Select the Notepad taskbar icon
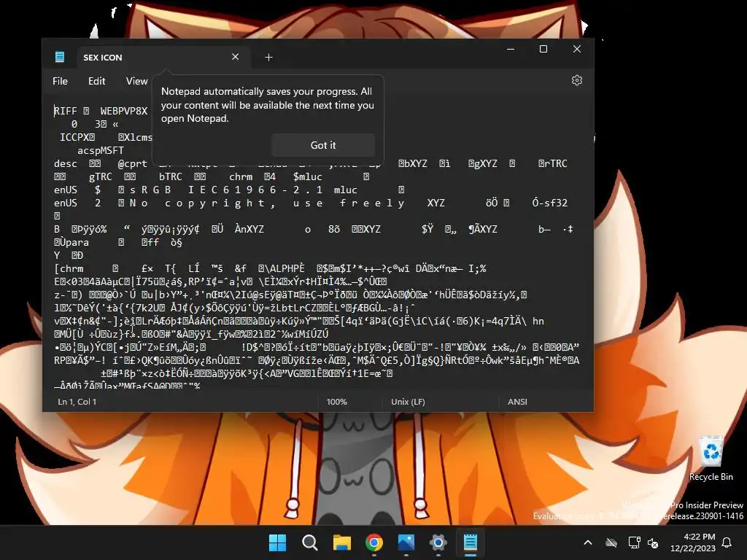The width and height of the screenshot is (747, 560). tap(471, 542)
